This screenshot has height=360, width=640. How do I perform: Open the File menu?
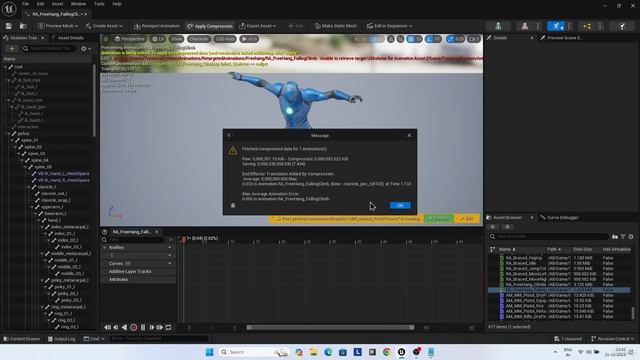coord(25,4)
